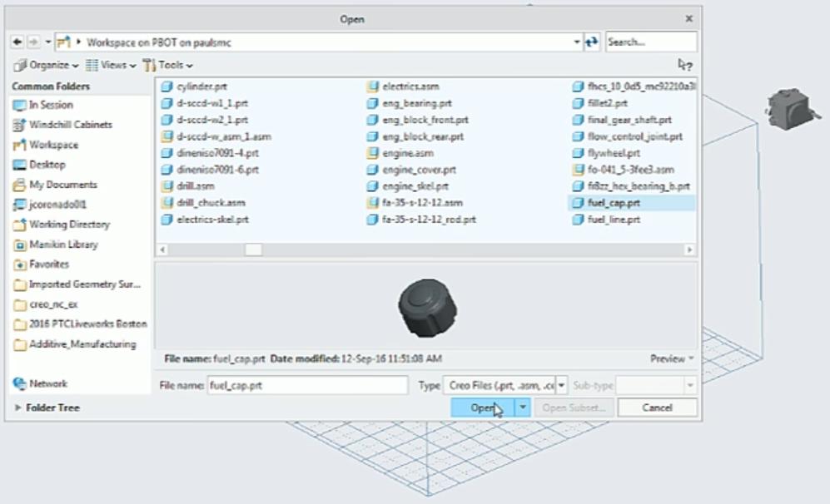
Task: Open Favorites folder
Action: (x=42, y=264)
